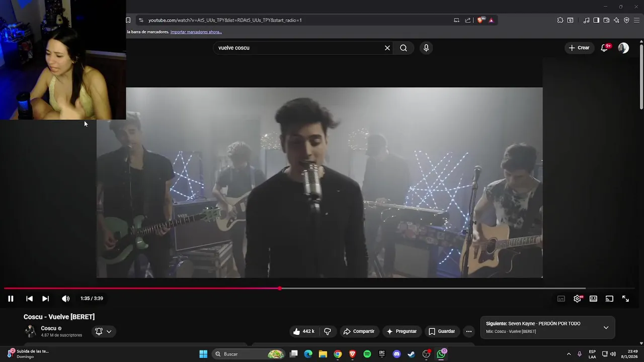Run search with magnifier button
Screen dimensions: 644x362
coord(404,48)
